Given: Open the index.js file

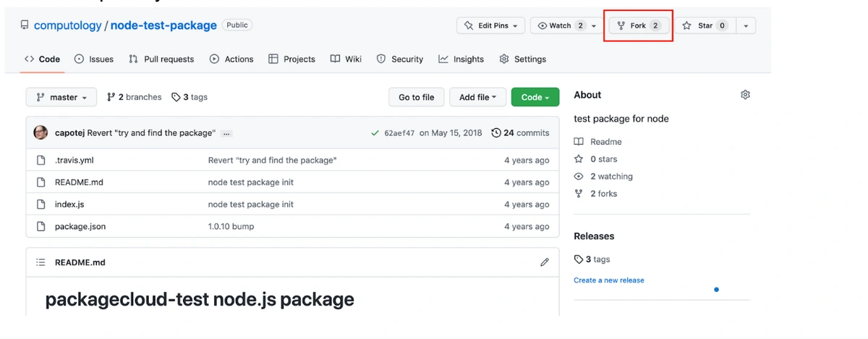Looking at the screenshot, I should click(69, 204).
